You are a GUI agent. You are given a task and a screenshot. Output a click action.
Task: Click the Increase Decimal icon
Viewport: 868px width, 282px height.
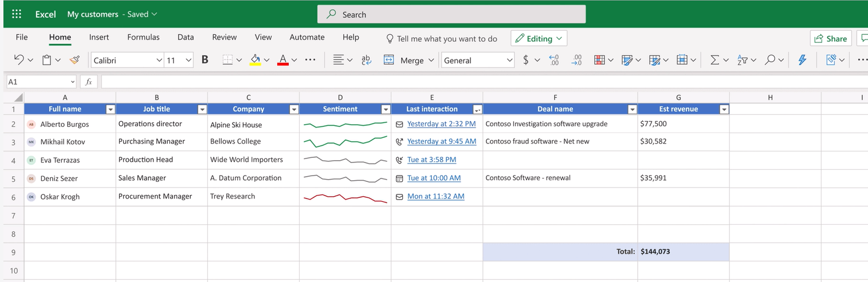(553, 60)
